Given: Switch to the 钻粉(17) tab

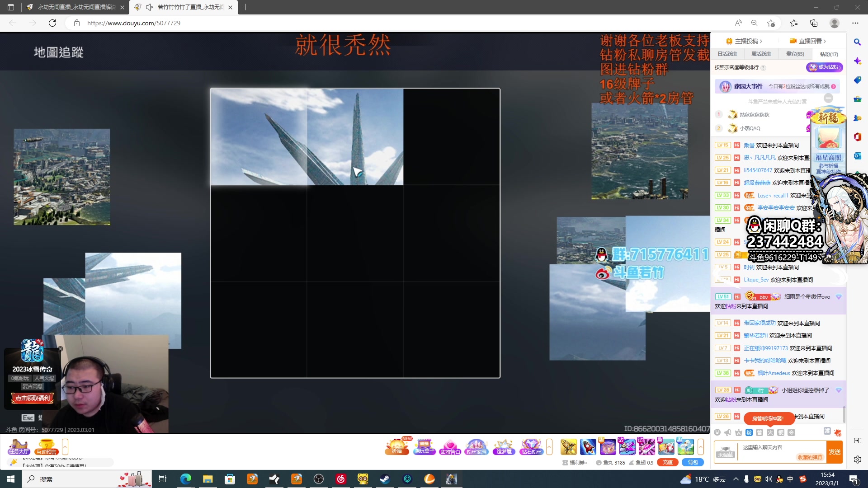Looking at the screenshot, I should point(829,54).
